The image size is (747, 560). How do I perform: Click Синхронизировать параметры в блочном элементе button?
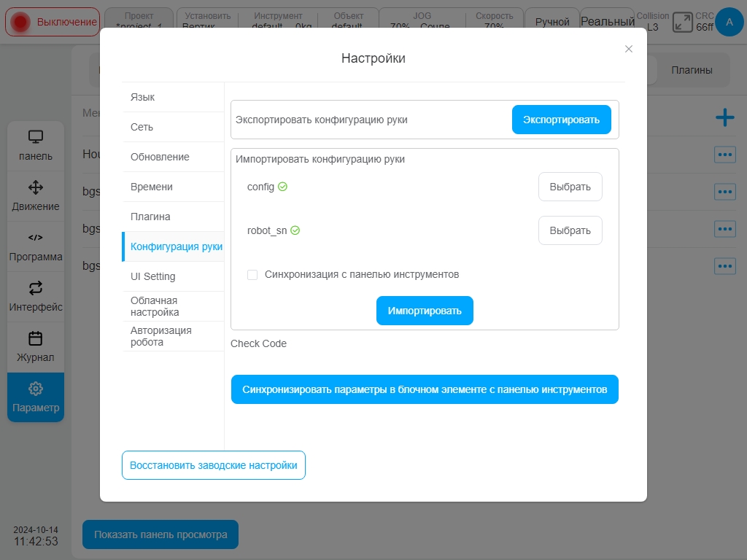tap(425, 389)
